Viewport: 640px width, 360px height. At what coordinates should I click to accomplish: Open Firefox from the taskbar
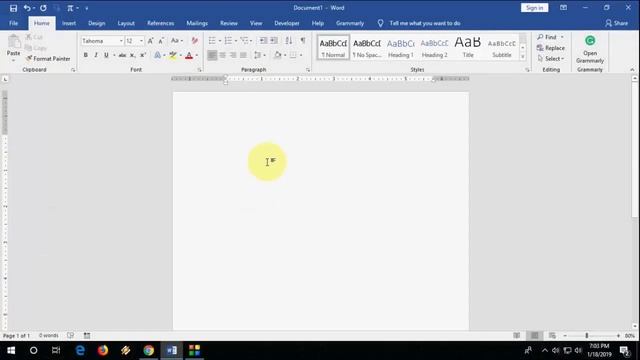103,350
